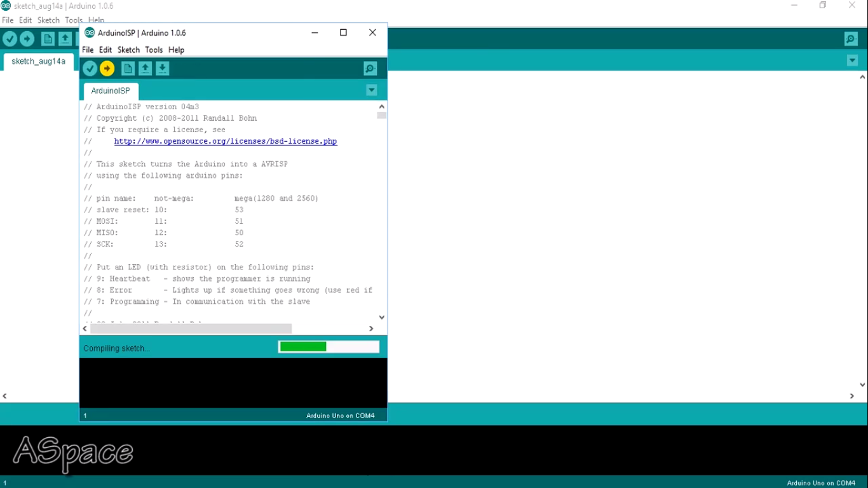Click scroll-right arrow in sketch_aug14a editor
868x488 pixels.
852,396
